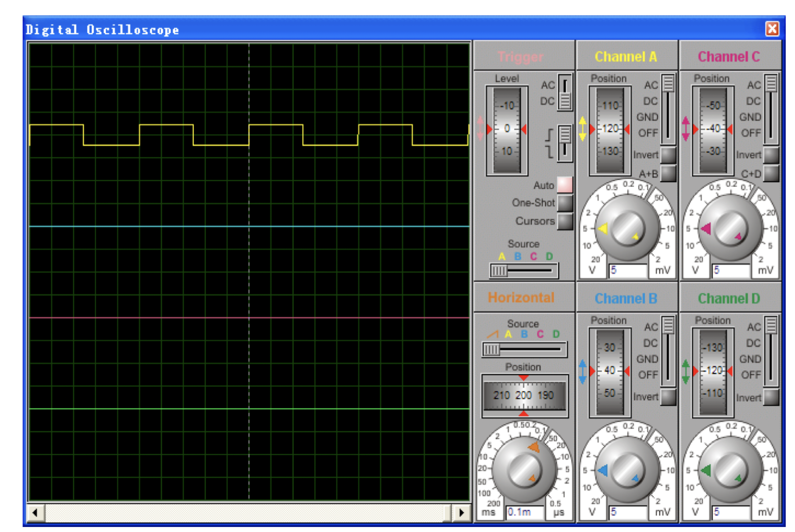Screen dimensions: 795x532
Task: Click the Trigger level up-down arrow icon
Action: [480, 129]
